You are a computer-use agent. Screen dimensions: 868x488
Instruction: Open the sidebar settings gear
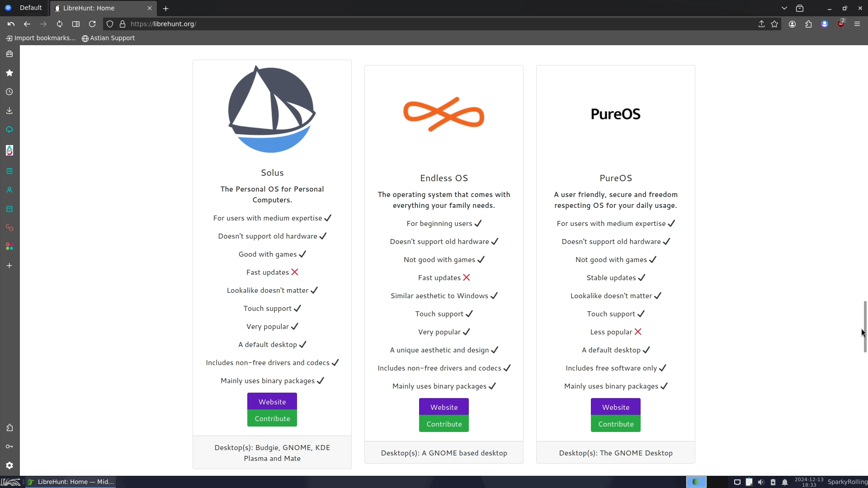(x=9, y=465)
